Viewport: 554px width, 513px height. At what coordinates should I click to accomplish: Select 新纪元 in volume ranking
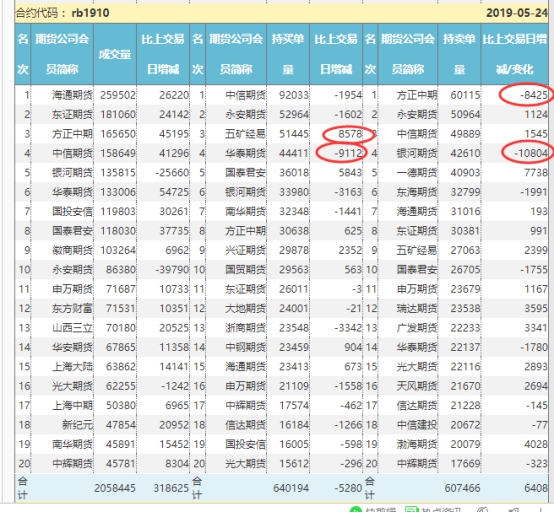pos(77,425)
